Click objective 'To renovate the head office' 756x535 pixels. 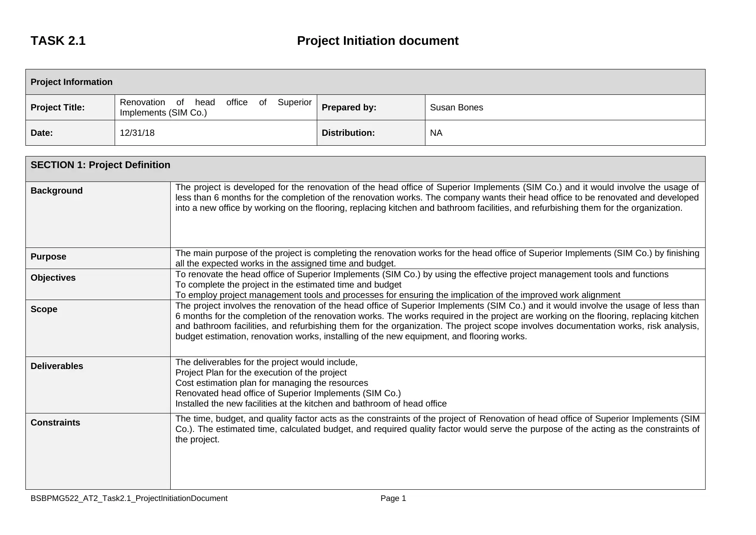coord(422,275)
